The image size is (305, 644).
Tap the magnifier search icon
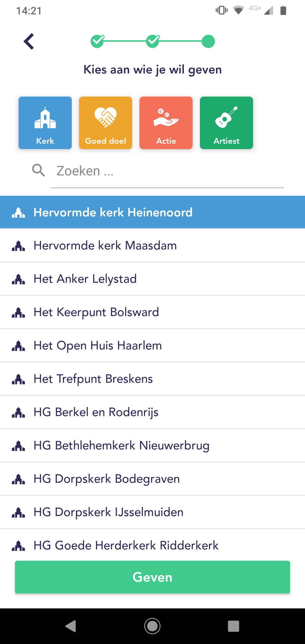(38, 171)
